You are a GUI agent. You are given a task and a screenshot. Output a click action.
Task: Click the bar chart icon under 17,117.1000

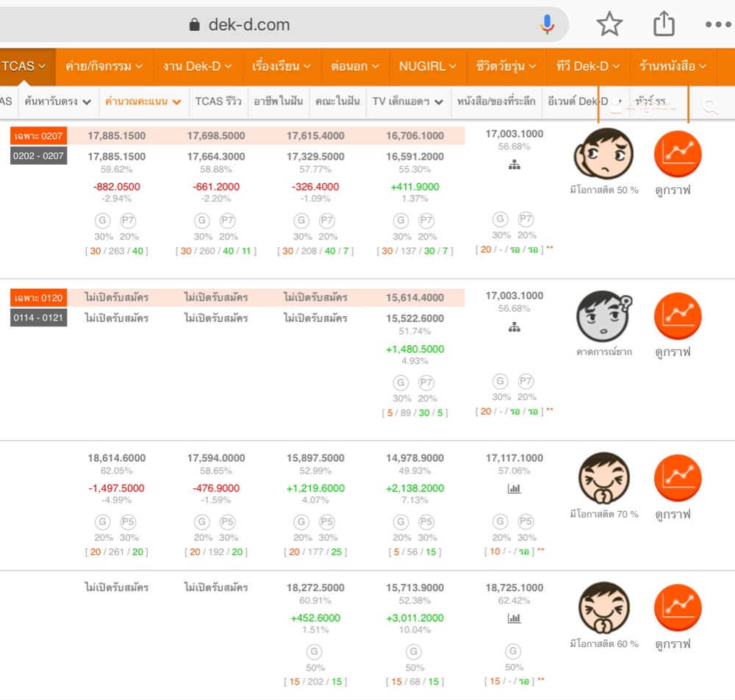514,488
